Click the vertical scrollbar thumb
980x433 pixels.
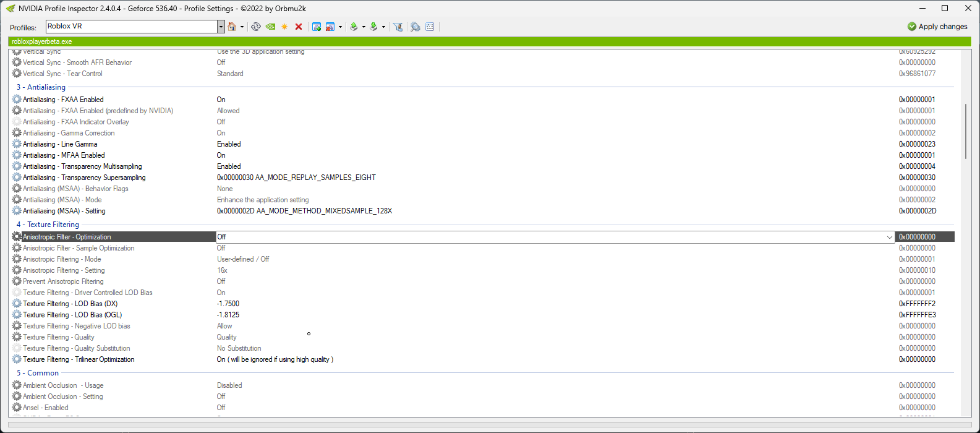[965, 132]
